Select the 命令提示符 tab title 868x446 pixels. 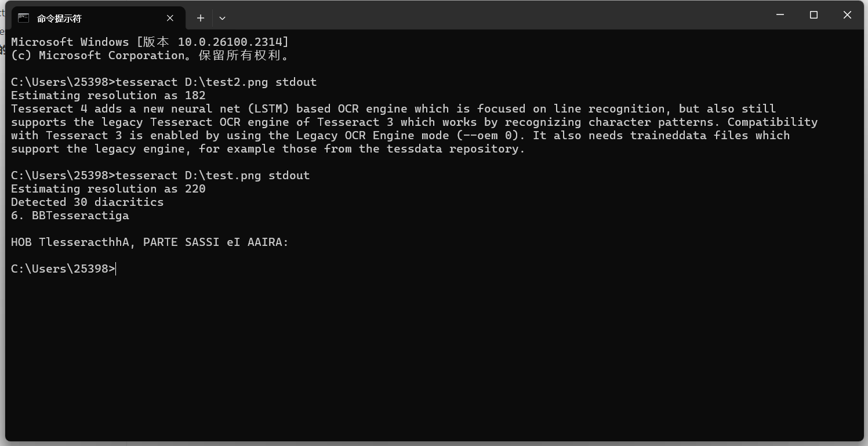click(59, 19)
